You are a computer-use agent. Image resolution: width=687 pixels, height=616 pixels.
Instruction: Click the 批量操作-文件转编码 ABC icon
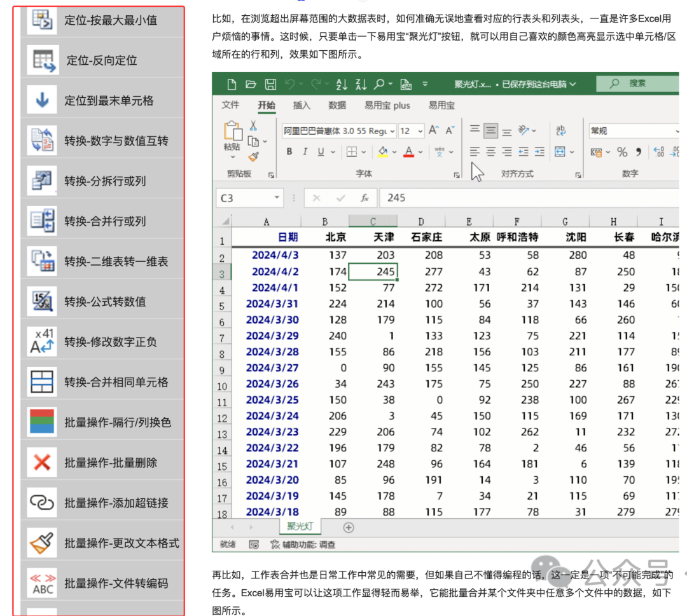(42, 583)
